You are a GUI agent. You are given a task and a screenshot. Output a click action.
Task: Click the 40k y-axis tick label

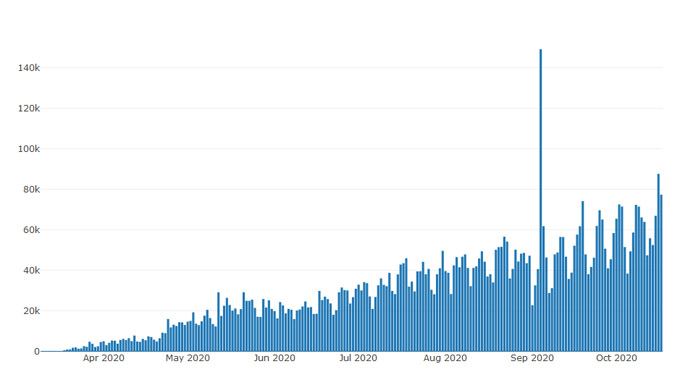31,271
